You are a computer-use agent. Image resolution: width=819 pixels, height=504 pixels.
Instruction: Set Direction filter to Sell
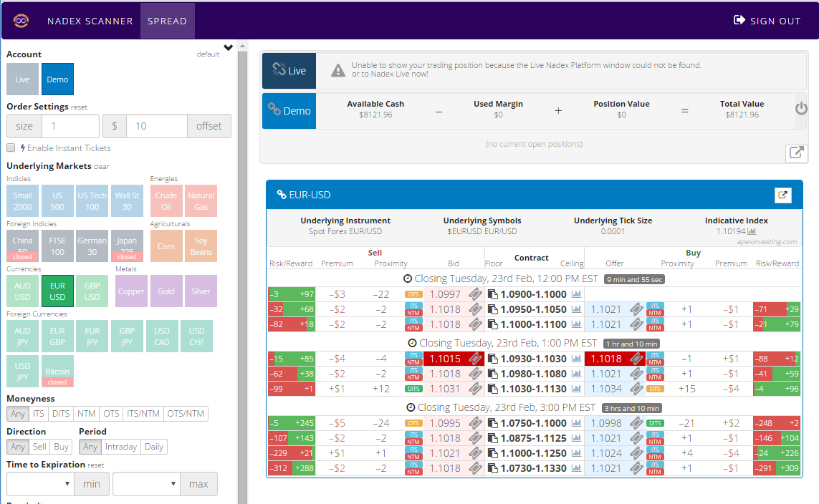pyautogui.click(x=39, y=447)
